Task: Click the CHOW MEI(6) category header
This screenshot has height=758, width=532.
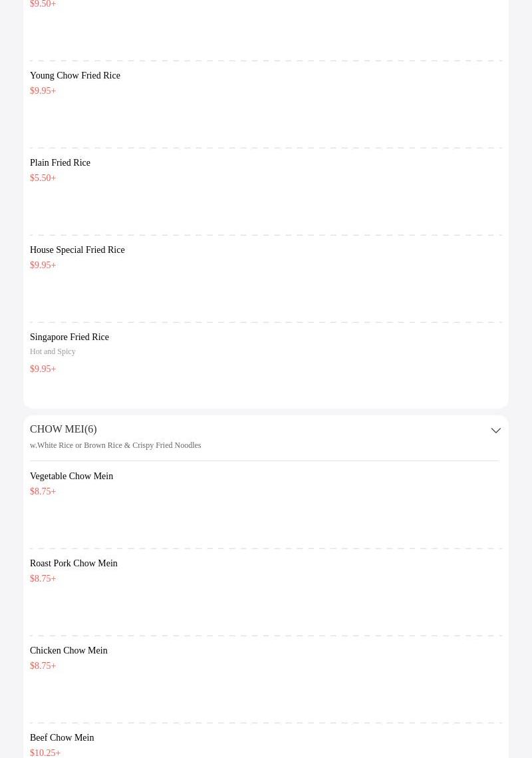Action: click(63, 429)
